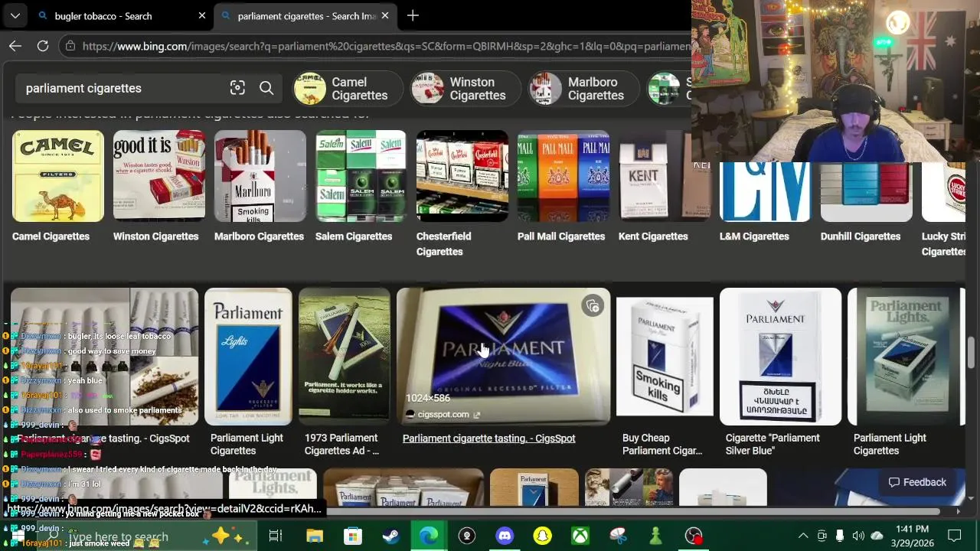Open the green chess pawn taskbar app
This screenshot has height=551, width=980.
(655, 536)
